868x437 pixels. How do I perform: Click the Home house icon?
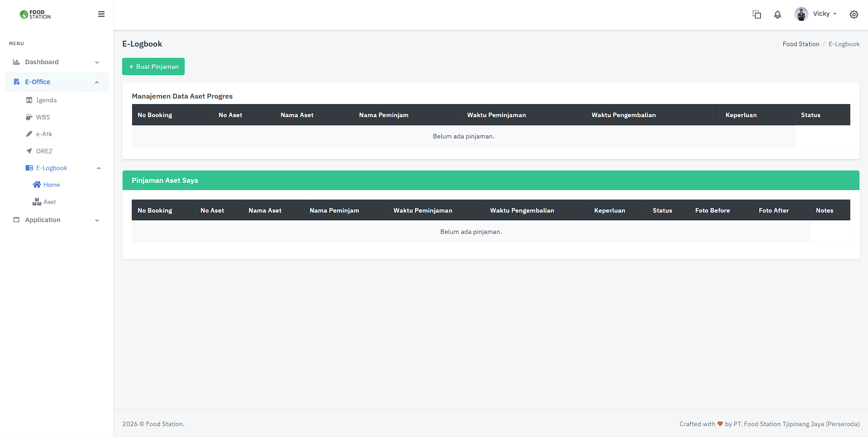(38, 185)
